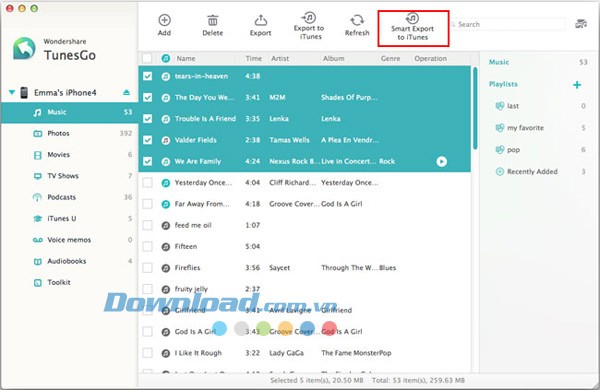Click the 'Lenka' artist cell
This screenshot has height=390, width=600.
click(x=279, y=119)
